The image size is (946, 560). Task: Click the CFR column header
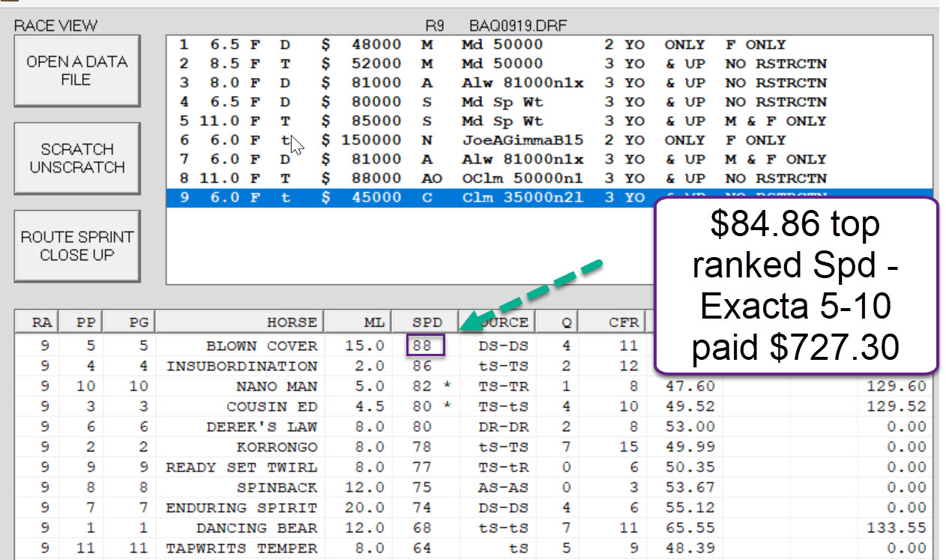point(623,322)
